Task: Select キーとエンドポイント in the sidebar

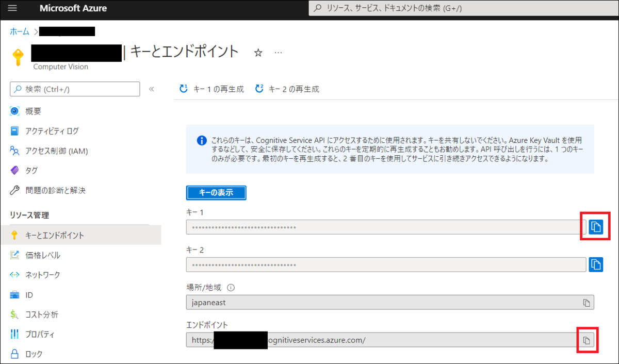Action: click(80, 235)
